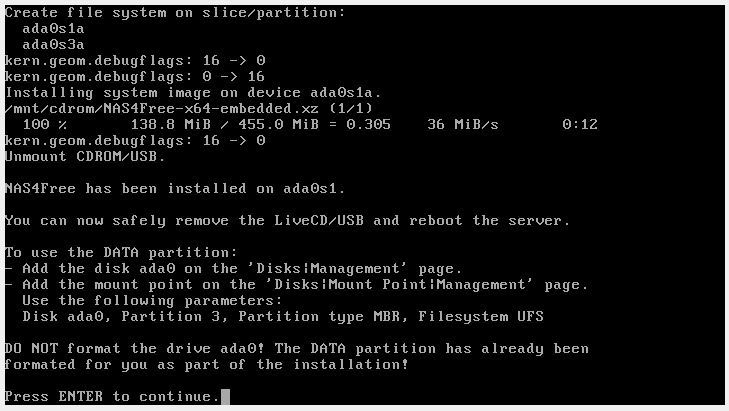Click the 'Filesystem UFS' parameter text
Screen dimensions: 729x411
point(480,317)
